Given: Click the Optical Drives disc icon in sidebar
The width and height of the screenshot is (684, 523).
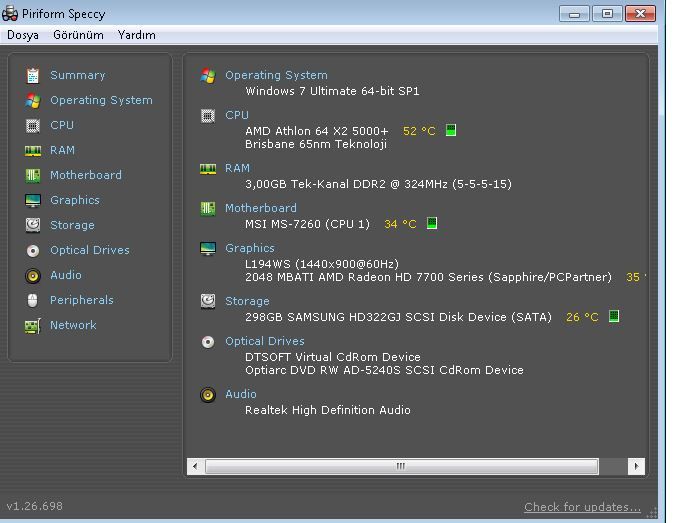Looking at the screenshot, I should pos(33,251).
